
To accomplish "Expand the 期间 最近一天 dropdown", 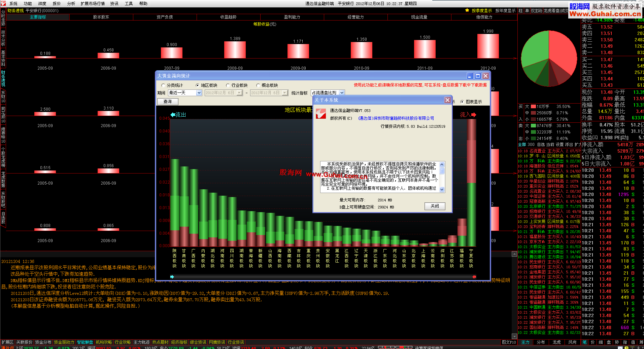I will coord(199,93).
